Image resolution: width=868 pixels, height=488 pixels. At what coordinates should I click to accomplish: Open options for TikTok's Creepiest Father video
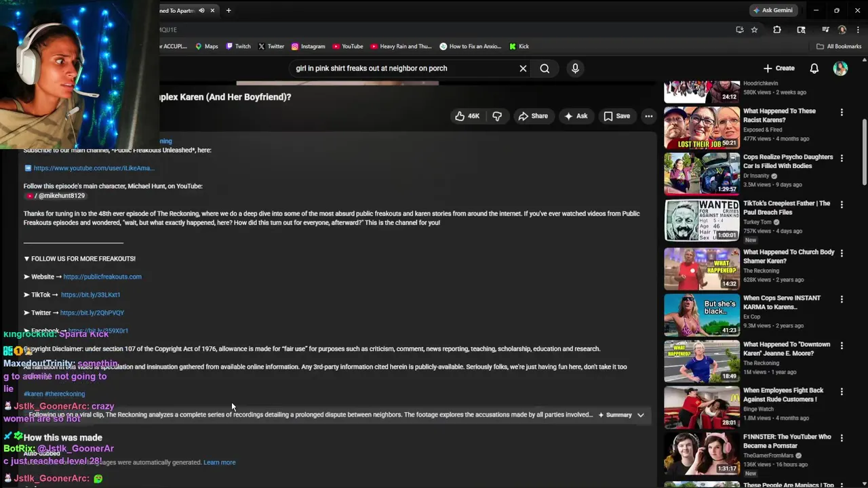[x=842, y=205]
